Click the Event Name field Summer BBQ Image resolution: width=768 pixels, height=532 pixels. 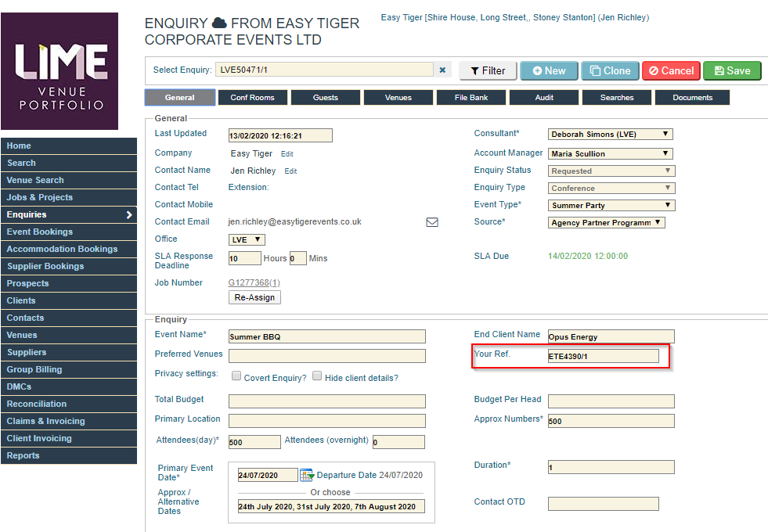[326, 336]
